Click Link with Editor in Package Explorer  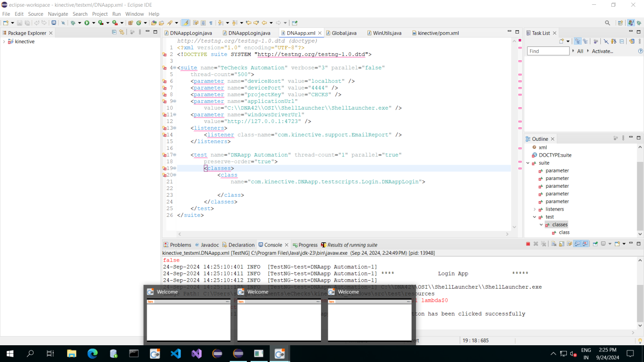[122, 33]
